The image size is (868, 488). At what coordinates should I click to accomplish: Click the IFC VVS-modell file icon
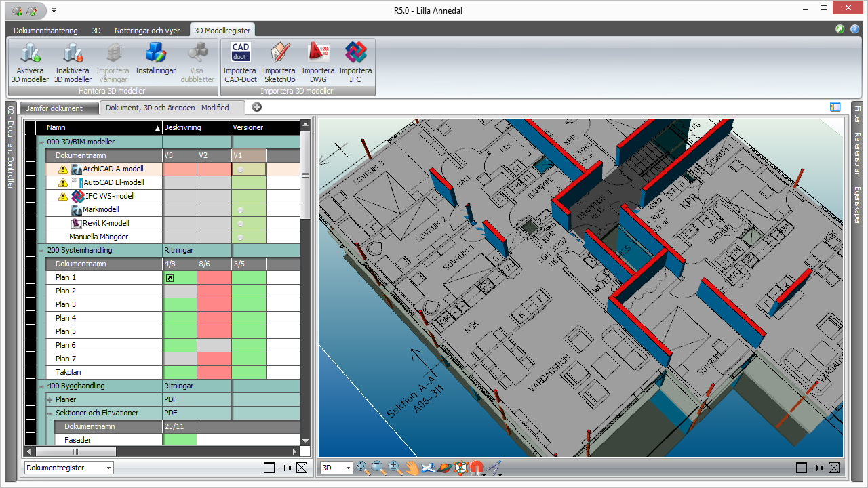(x=77, y=196)
